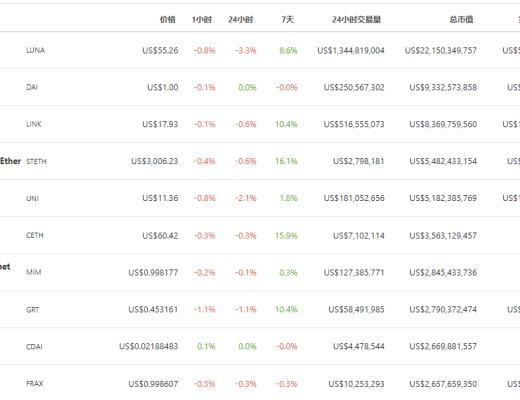This screenshot has height=400, width=520.
Task: Select GRT price US$0.453161
Action: [153, 310]
